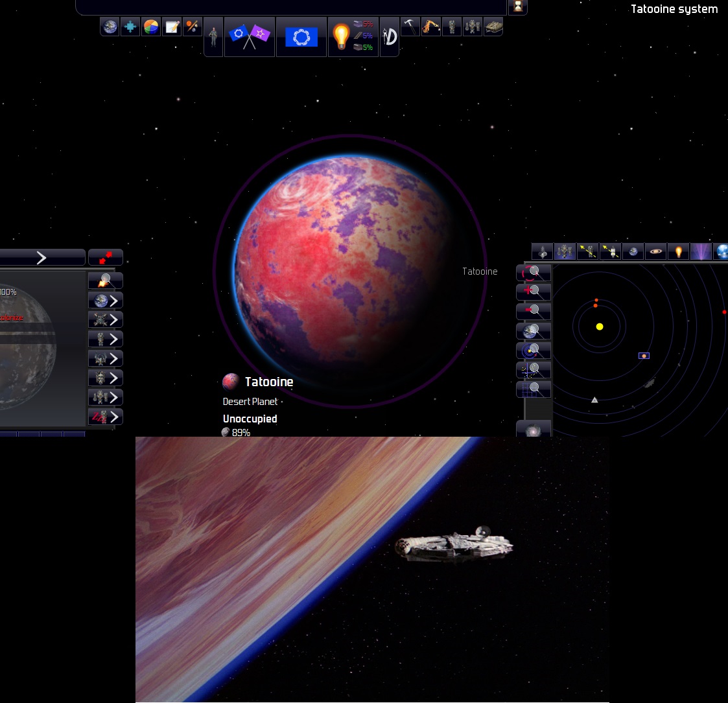This screenshot has height=703, width=728.
Task: Click the hammer construction yards icon
Action: click(410, 27)
